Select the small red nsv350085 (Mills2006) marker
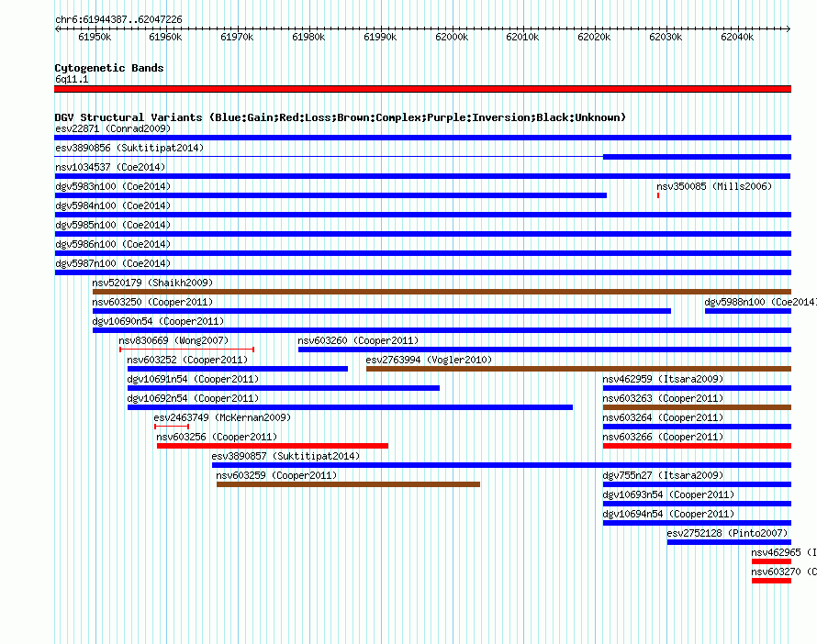The width and height of the screenshot is (817, 644). point(658,195)
